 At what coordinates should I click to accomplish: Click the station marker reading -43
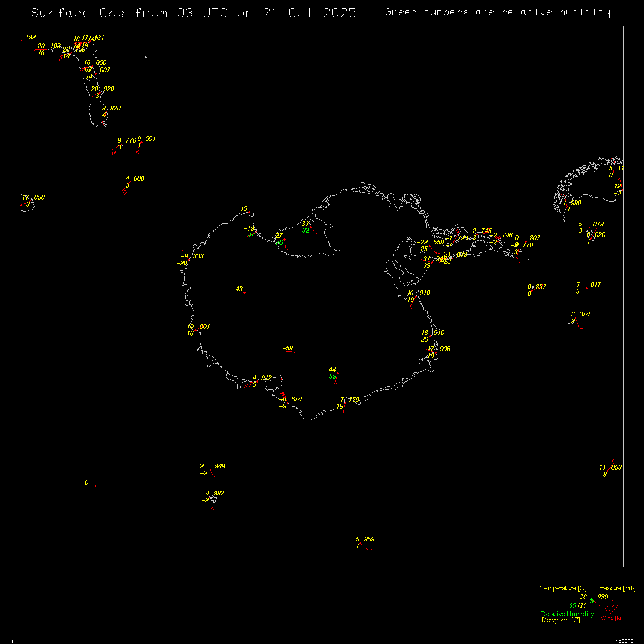(x=244, y=292)
